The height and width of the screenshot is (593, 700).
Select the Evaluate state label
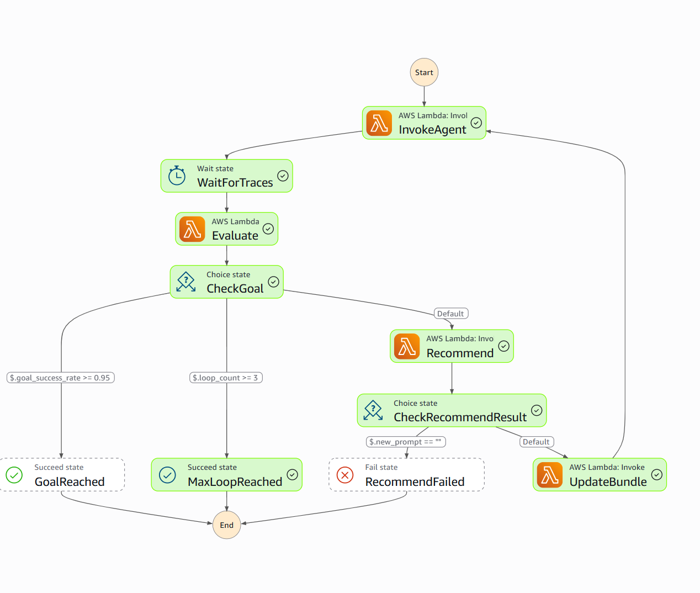(x=235, y=236)
